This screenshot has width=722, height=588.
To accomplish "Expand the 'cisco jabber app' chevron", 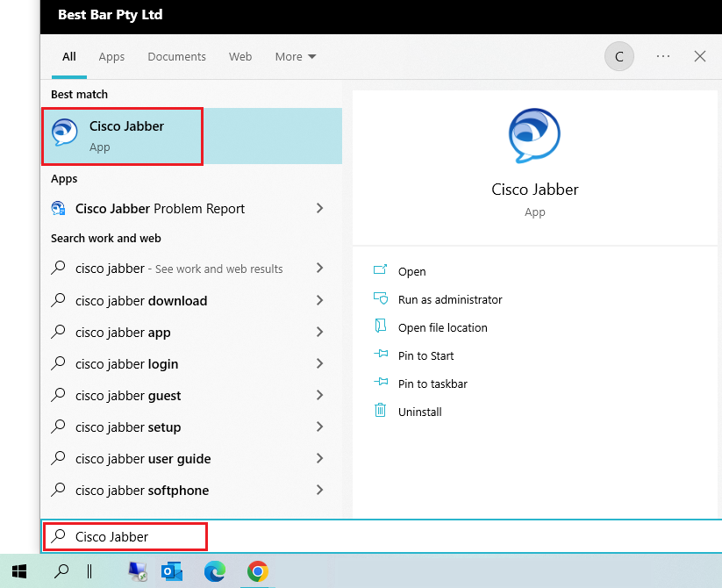I will pos(319,332).
